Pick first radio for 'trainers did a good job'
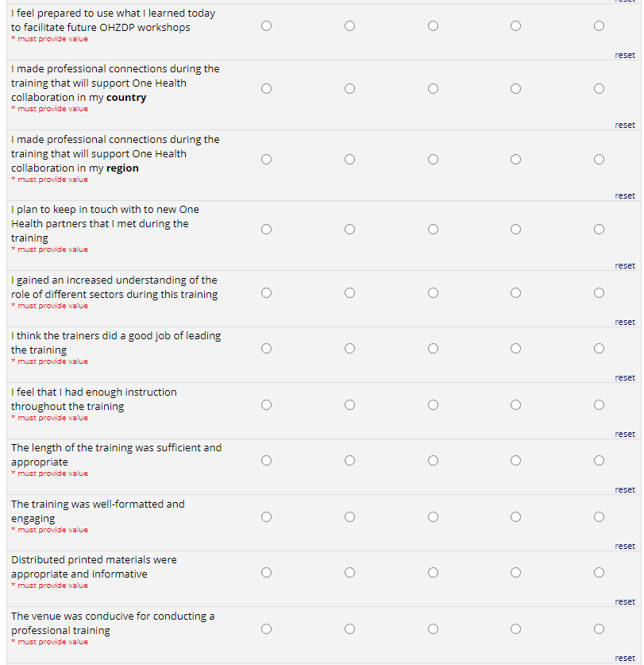The height and width of the screenshot is (665, 644). (266, 348)
